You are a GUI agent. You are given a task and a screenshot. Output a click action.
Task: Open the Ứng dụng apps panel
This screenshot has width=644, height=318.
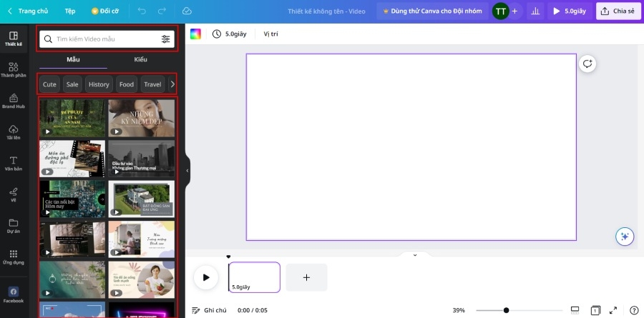point(14,257)
